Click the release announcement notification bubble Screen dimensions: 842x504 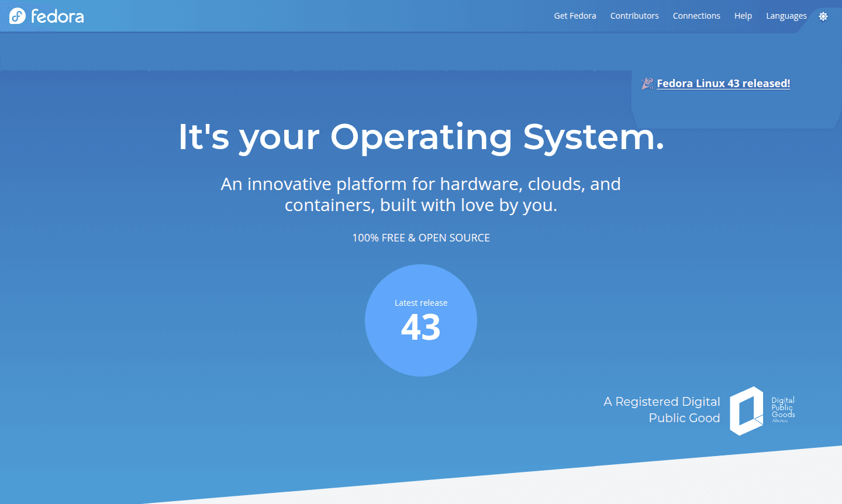[x=736, y=98]
